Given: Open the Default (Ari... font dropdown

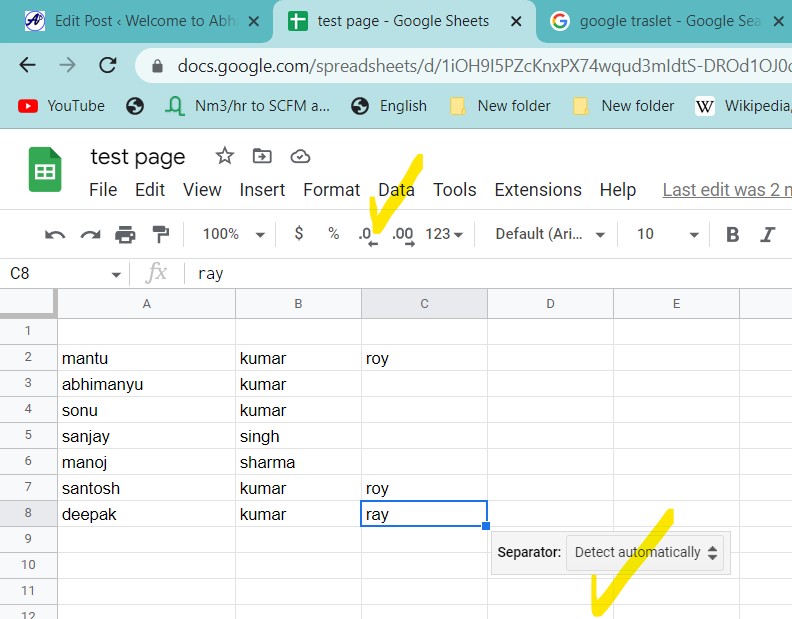Looking at the screenshot, I should pyautogui.click(x=550, y=234).
